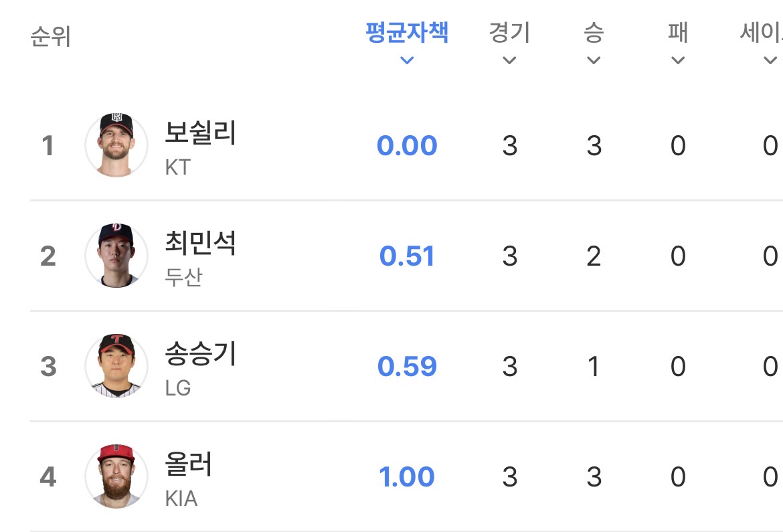Open 송승기's player profile photo
The height and width of the screenshot is (532, 783).
click(x=116, y=366)
